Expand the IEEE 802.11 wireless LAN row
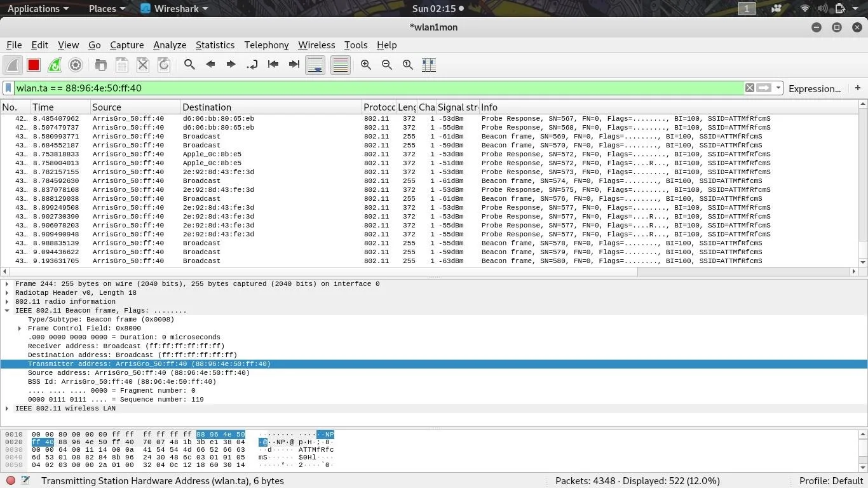Viewport: 868px width, 488px height. point(7,409)
